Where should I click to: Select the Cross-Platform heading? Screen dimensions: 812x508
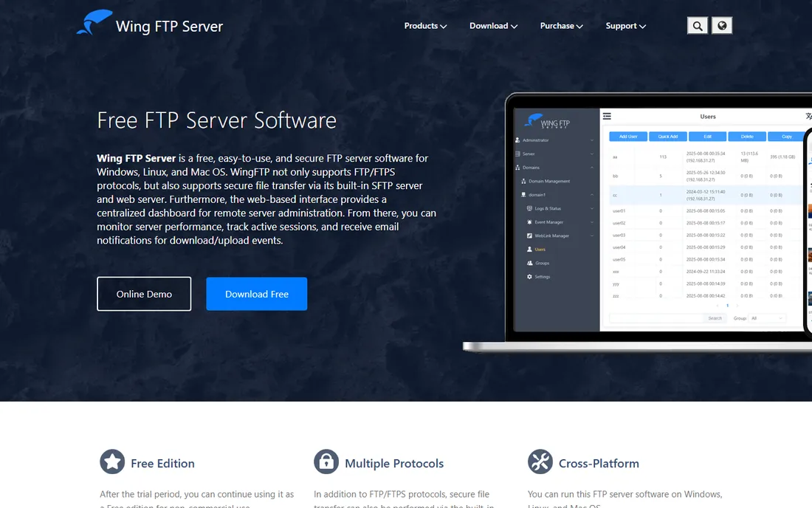(599, 464)
